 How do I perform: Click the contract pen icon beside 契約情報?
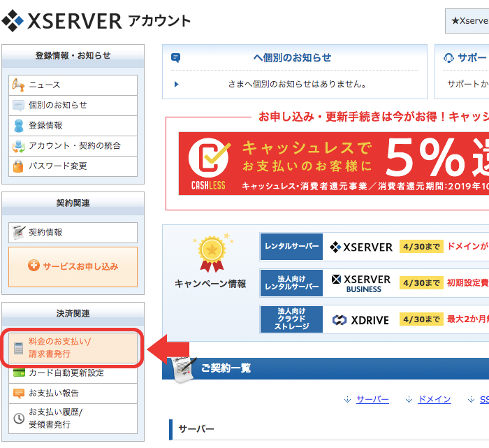tap(18, 233)
